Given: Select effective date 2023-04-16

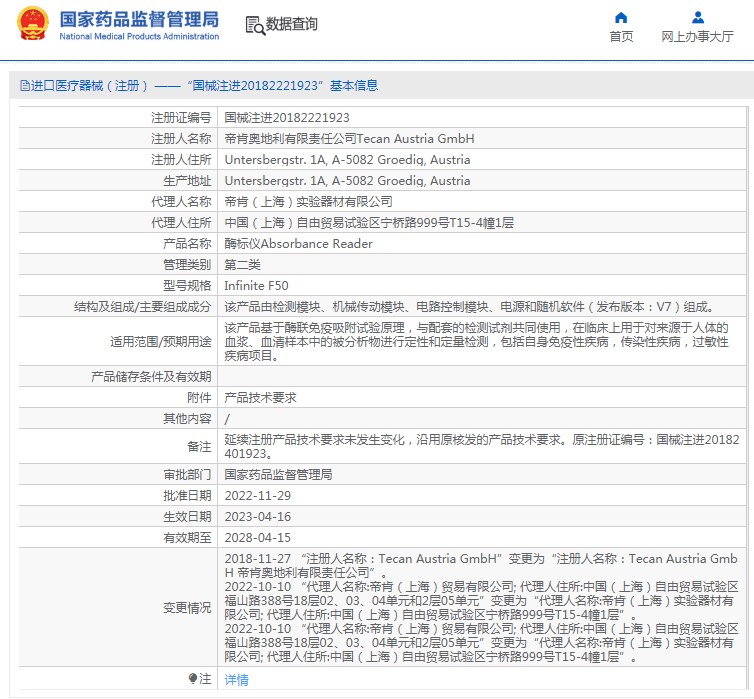Looking at the screenshot, I should point(257,517).
